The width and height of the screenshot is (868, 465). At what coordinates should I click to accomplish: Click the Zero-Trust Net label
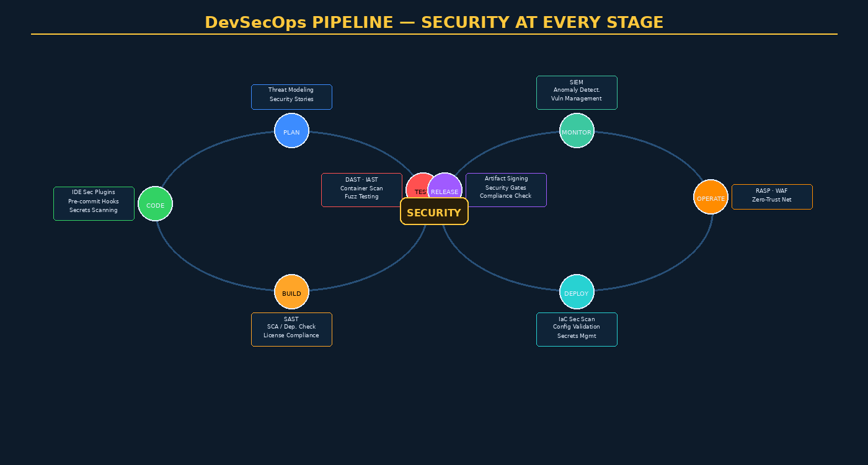(x=772, y=200)
